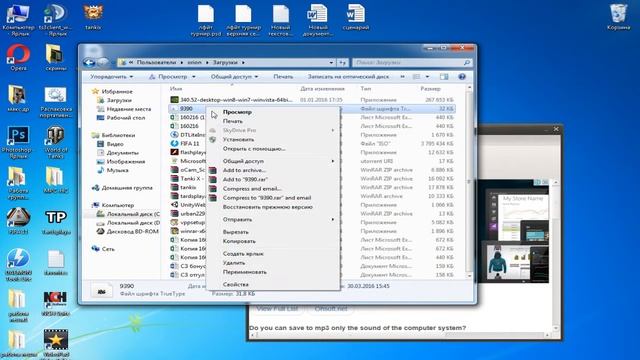640x360 pixels.
Task: Open the NCH software desktop icon
Action: 56,303
